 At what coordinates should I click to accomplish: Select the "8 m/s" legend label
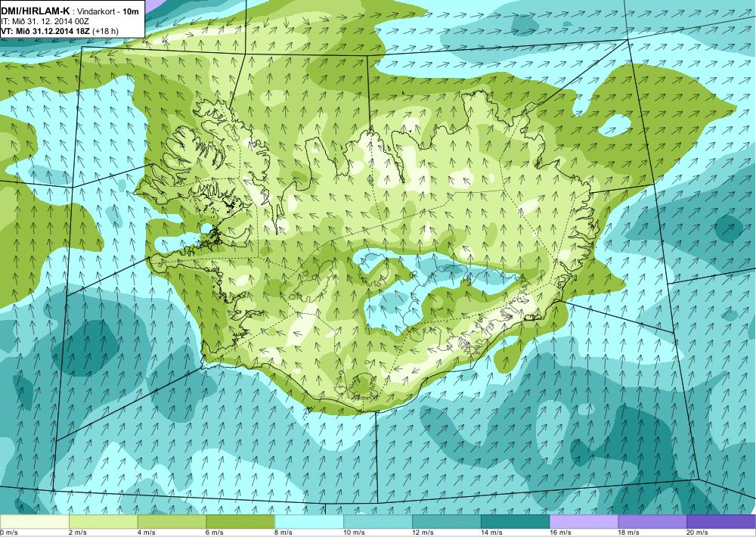click(x=283, y=532)
